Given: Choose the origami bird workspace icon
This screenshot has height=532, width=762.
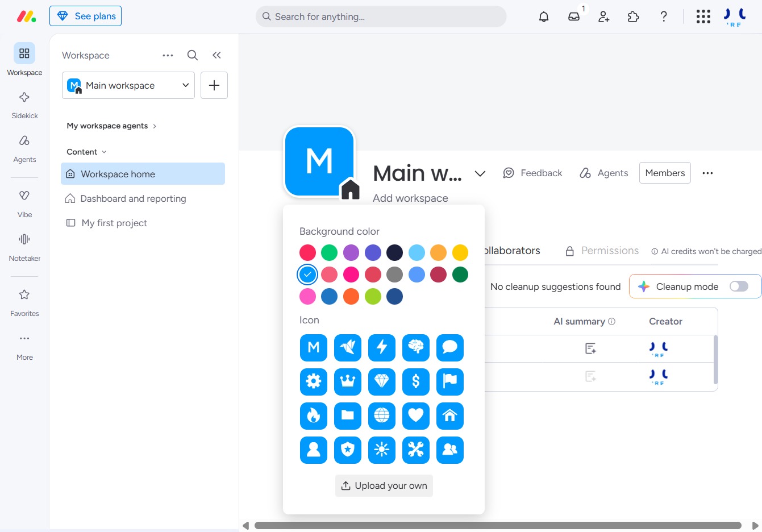Looking at the screenshot, I should click(348, 347).
